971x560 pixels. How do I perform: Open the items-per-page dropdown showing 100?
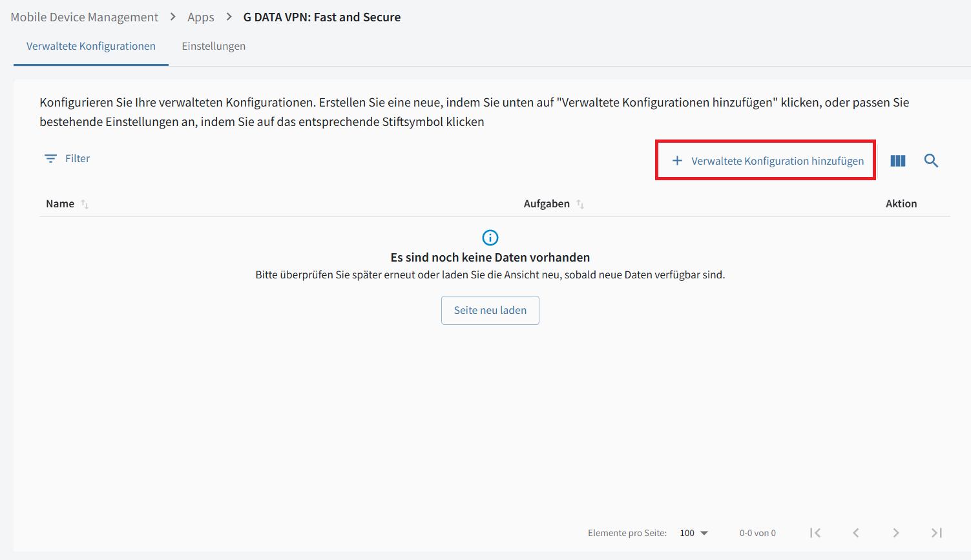tap(694, 533)
